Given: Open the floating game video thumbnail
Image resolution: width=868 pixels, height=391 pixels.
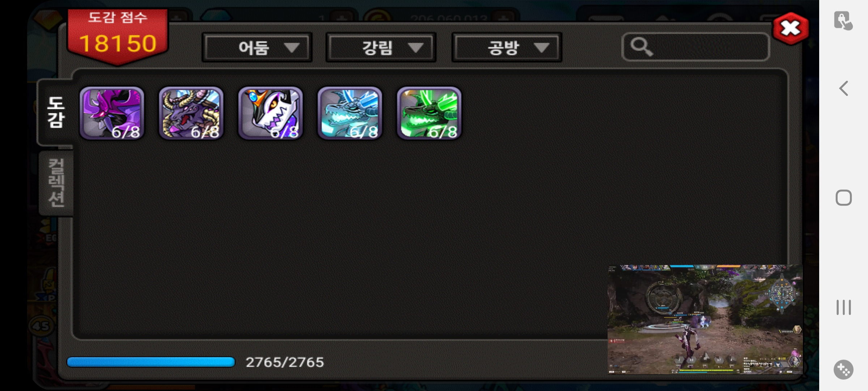Looking at the screenshot, I should point(705,319).
